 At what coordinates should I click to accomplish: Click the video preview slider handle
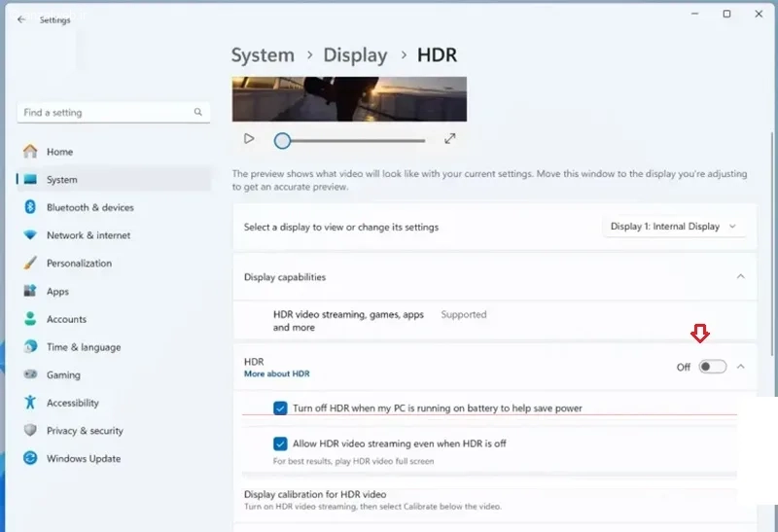282,141
